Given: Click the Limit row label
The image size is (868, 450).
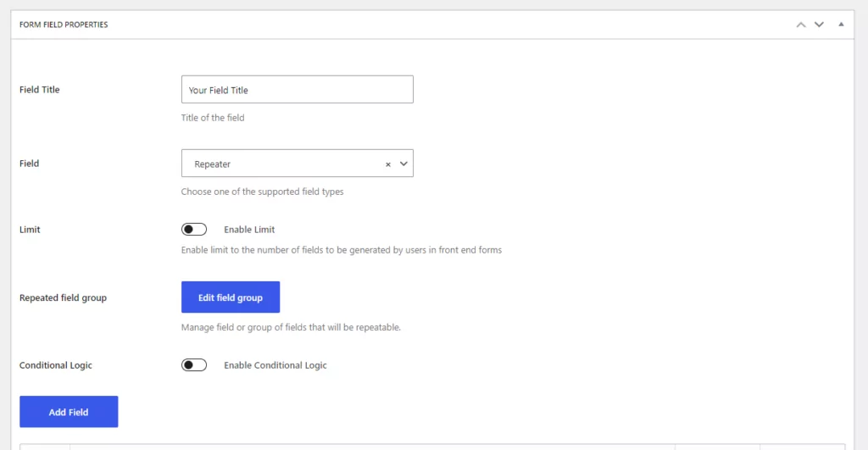Looking at the screenshot, I should click(x=30, y=230).
